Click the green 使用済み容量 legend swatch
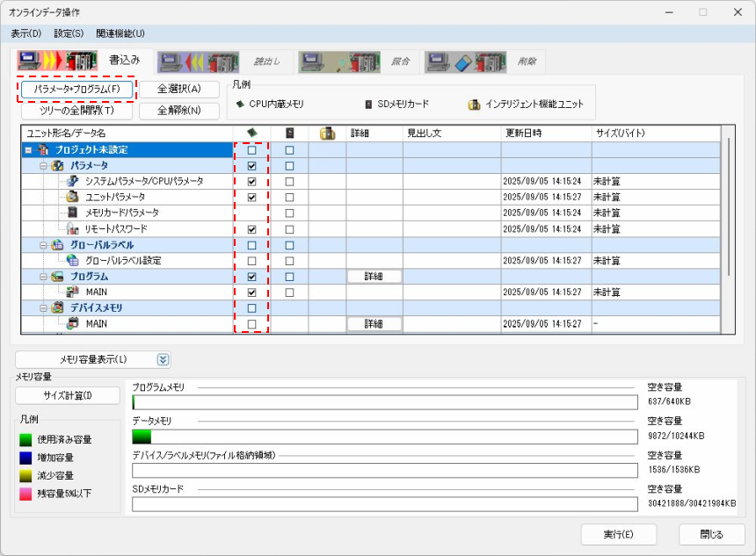Image resolution: width=756 pixels, height=556 pixels. 26,439
